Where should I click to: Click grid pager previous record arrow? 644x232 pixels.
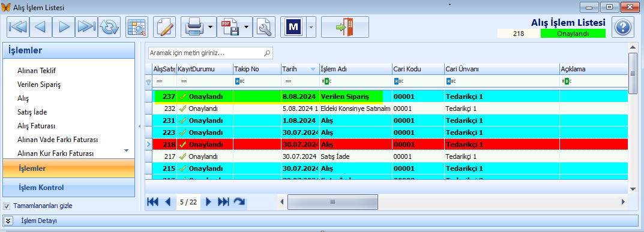[167, 201]
